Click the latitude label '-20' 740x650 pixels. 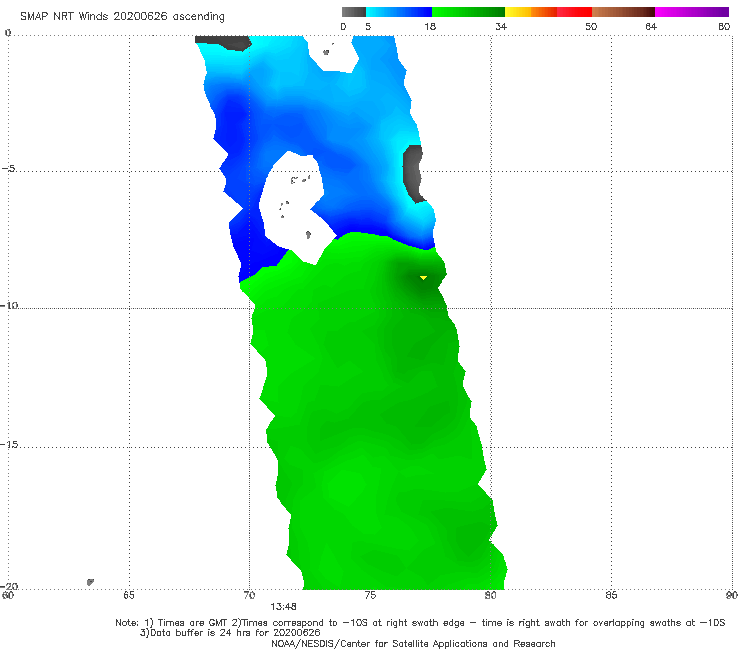[x=9, y=586]
